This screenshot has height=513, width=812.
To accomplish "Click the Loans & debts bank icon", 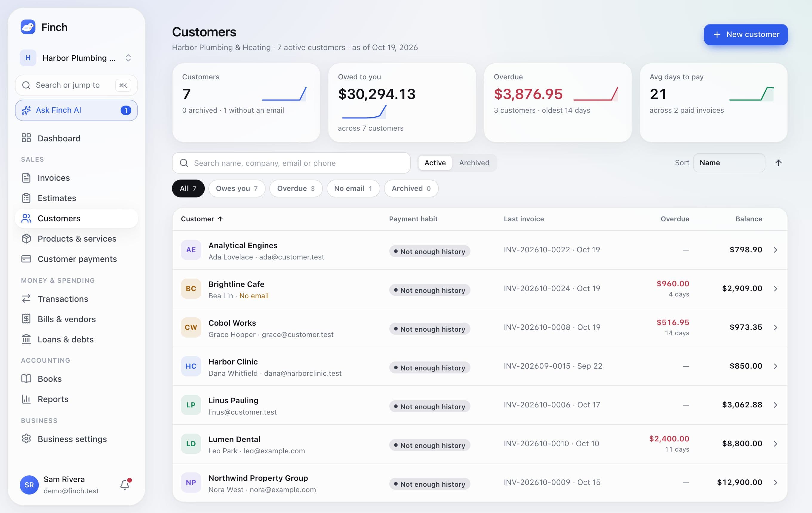I will click(x=26, y=339).
